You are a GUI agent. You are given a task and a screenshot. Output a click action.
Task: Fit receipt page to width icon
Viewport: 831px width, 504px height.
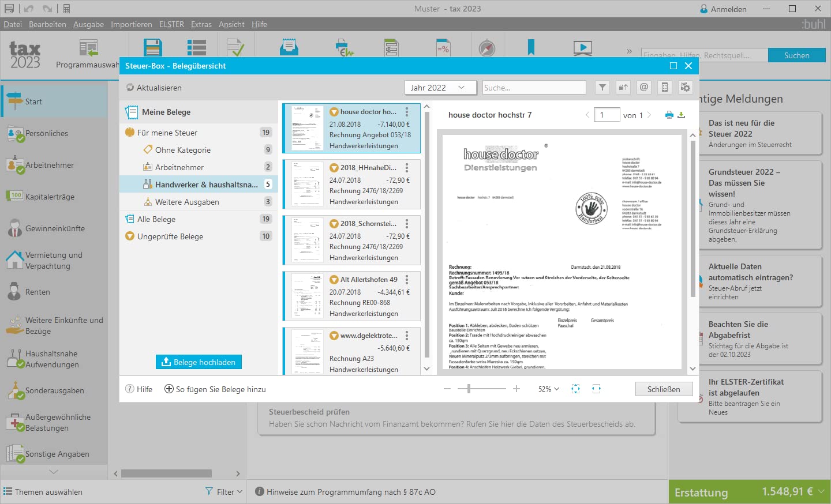point(597,389)
